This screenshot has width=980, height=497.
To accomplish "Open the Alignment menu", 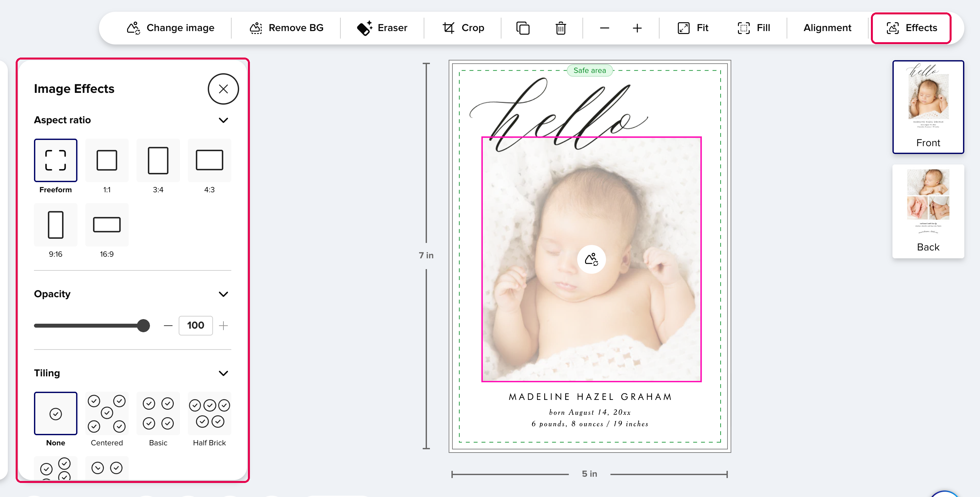I will tap(827, 28).
